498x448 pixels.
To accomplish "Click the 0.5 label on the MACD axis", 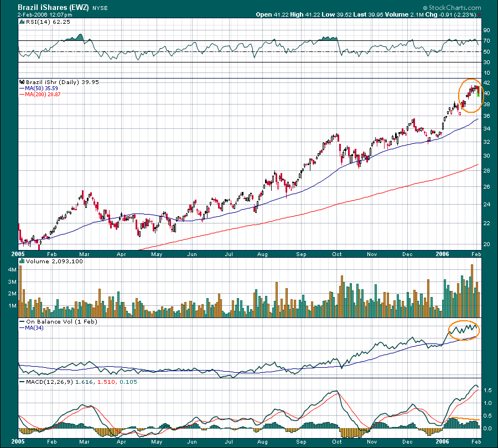I will coord(488,415).
